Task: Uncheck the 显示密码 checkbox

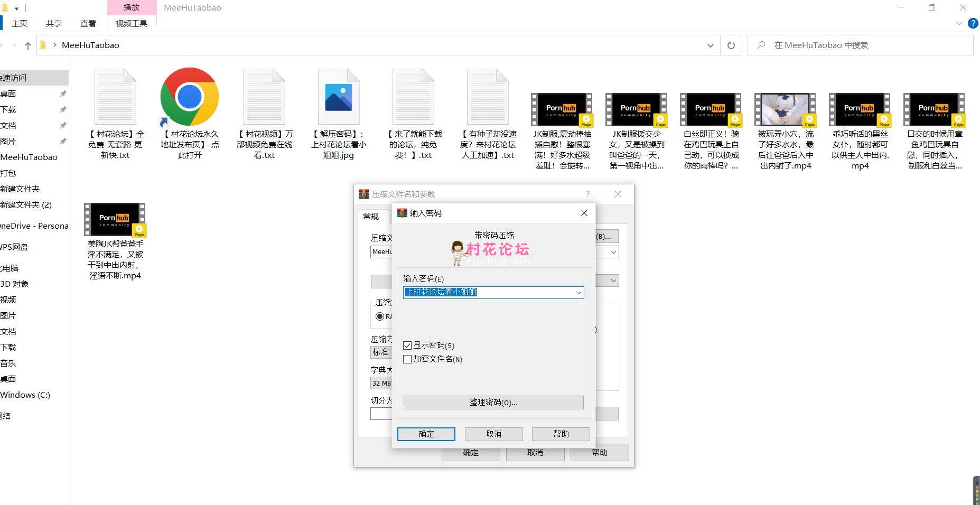Action: [x=407, y=345]
